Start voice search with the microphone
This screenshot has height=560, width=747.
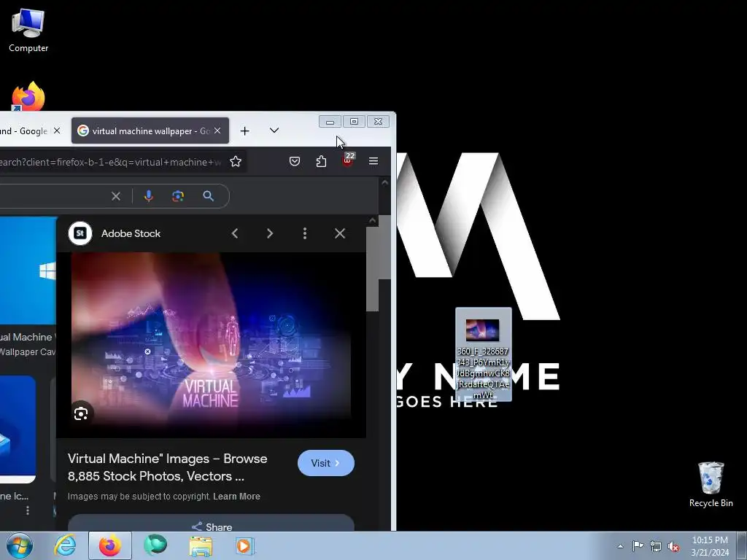[149, 196]
